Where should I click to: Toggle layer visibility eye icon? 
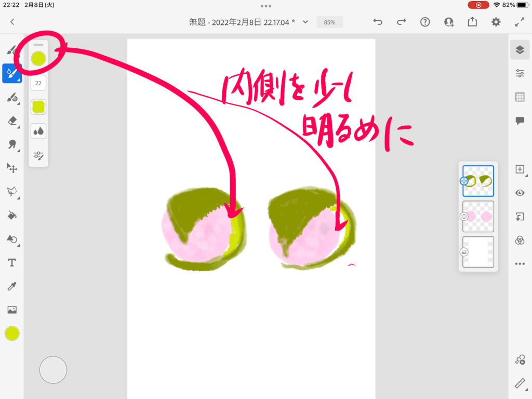[520, 193]
